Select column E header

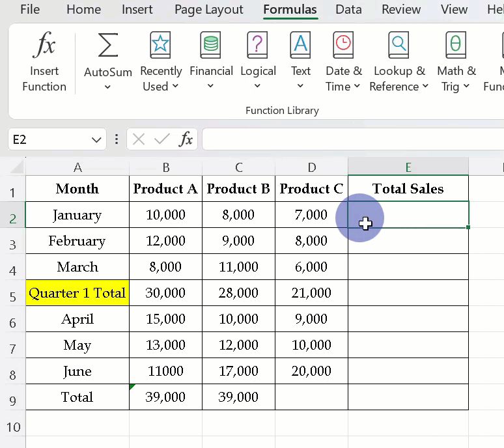408,167
